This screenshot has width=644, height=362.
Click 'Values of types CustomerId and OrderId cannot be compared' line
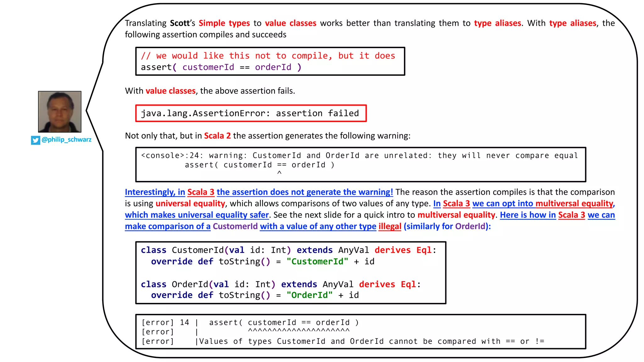(371, 341)
